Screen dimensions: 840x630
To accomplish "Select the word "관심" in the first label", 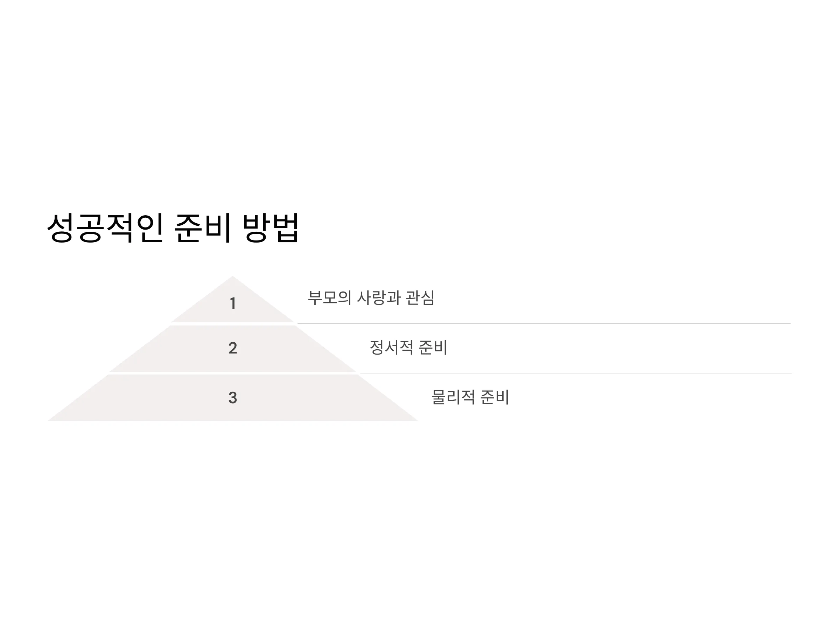I will [420, 297].
